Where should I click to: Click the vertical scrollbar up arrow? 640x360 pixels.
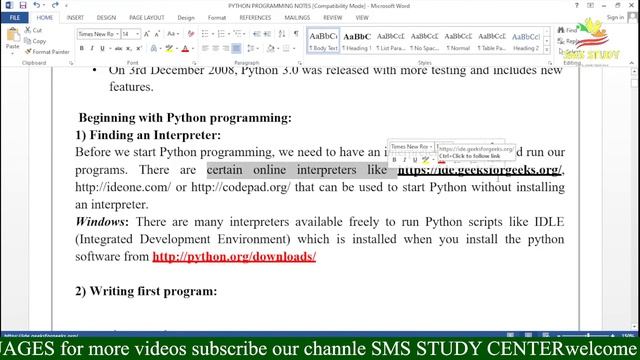pyautogui.click(x=634, y=71)
